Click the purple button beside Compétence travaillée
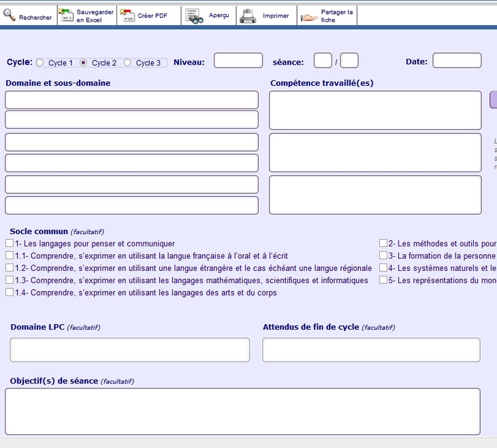 point(494,100)
